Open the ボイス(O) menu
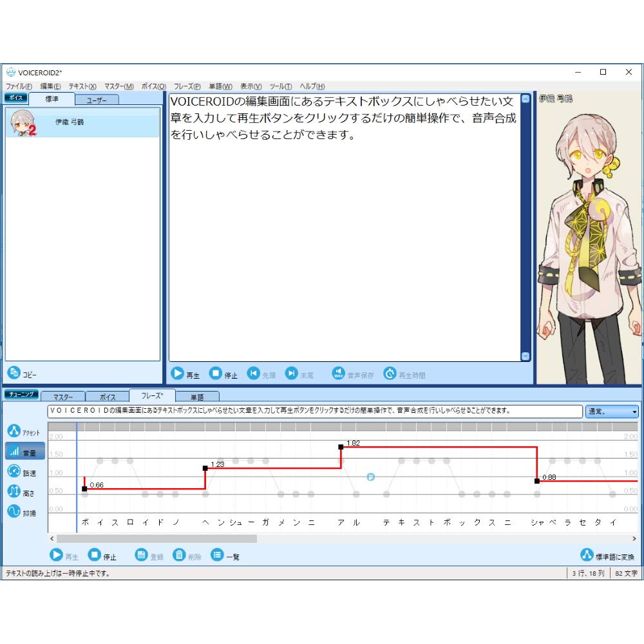Image resolution: width=644 pixels, height=644 pixels. pyautogui.click(x=153, y=86)
